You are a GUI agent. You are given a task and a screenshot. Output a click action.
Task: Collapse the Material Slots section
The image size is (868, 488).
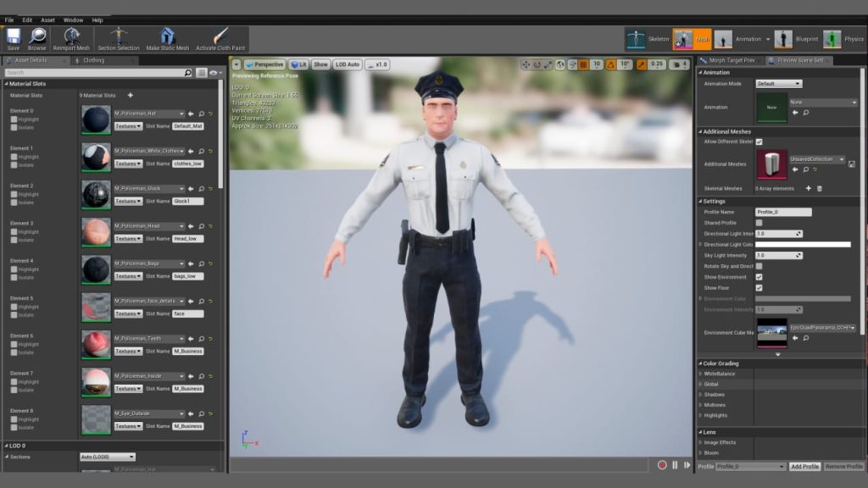click(8, 84)
